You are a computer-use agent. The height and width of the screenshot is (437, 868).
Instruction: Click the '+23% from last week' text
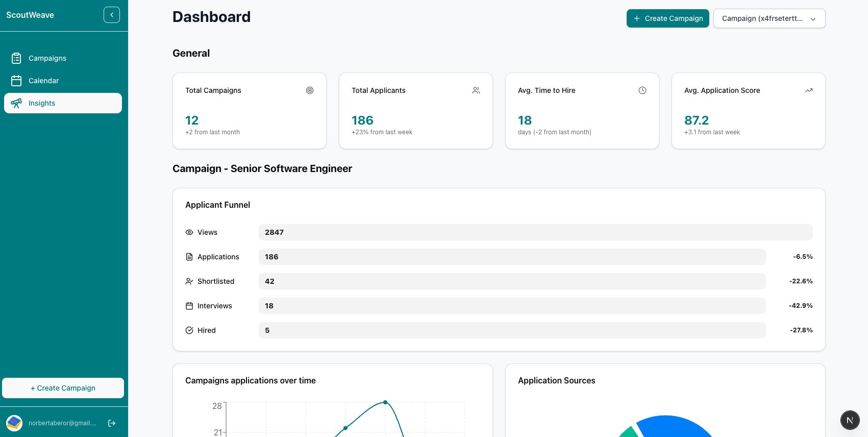tap(382, 132)
